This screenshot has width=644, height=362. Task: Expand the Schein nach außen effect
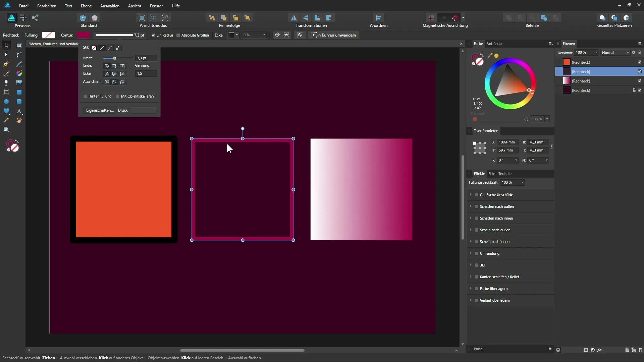pyautogui.click(x=471, y=230)
